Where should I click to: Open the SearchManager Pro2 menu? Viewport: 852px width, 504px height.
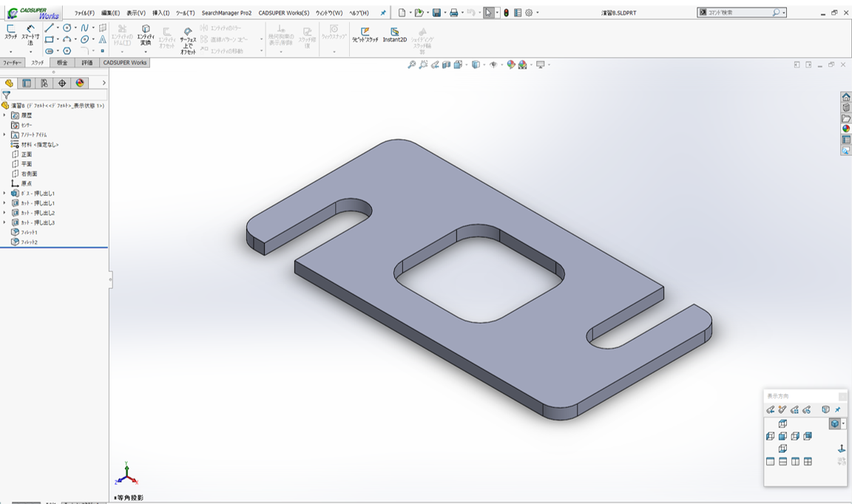pyautogui.click(x=226, y=13)
